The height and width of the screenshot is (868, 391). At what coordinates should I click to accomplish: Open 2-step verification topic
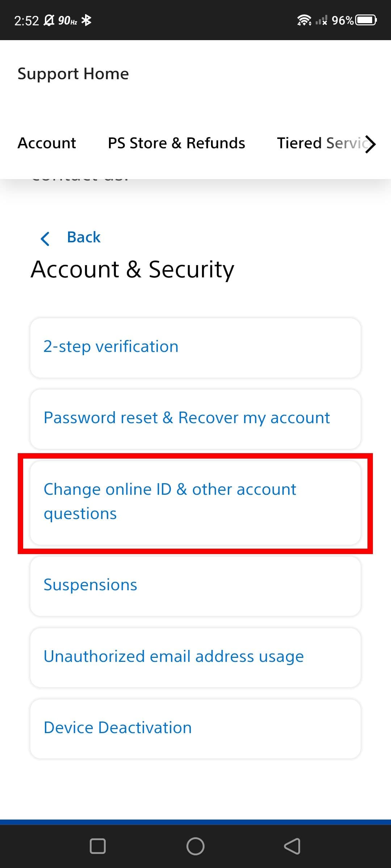pos(195,348)
